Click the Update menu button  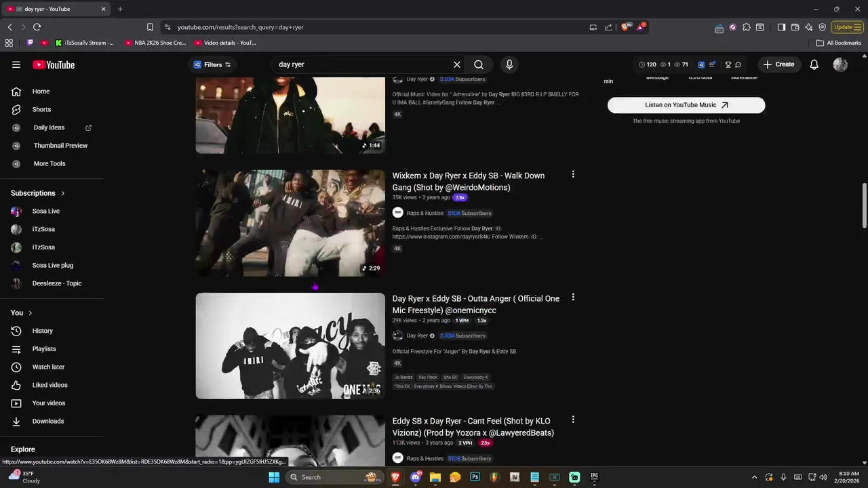click(x=848, y=27)
